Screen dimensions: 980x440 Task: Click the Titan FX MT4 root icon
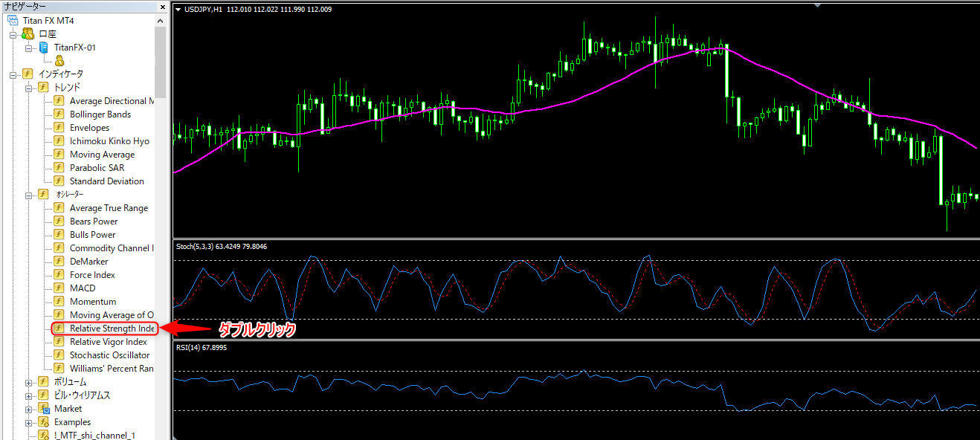(13, 21)
